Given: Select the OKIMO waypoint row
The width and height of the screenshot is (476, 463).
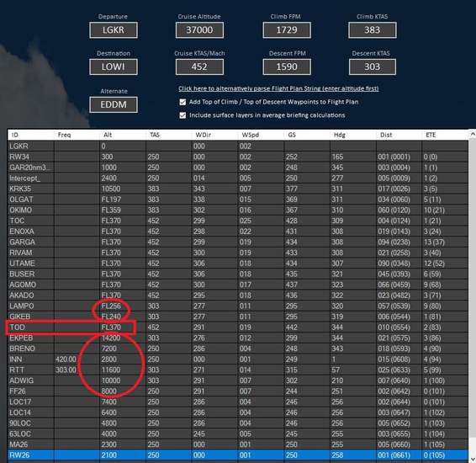Looking at the screenshot, I should tap(238, 210).
